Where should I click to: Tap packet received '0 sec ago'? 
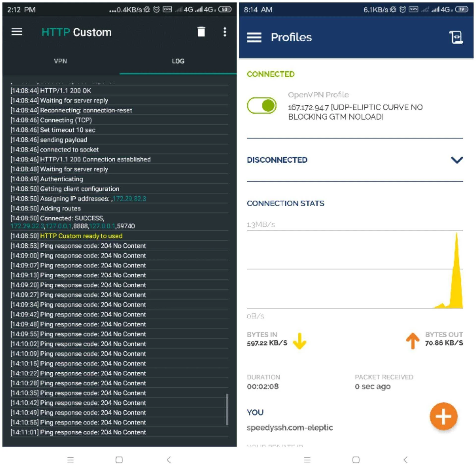pos(373,387)
